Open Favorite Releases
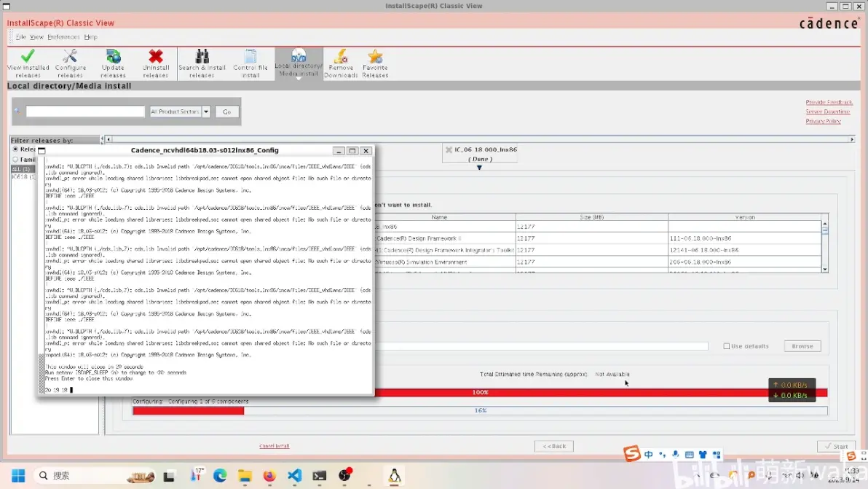 pos(375,63)
